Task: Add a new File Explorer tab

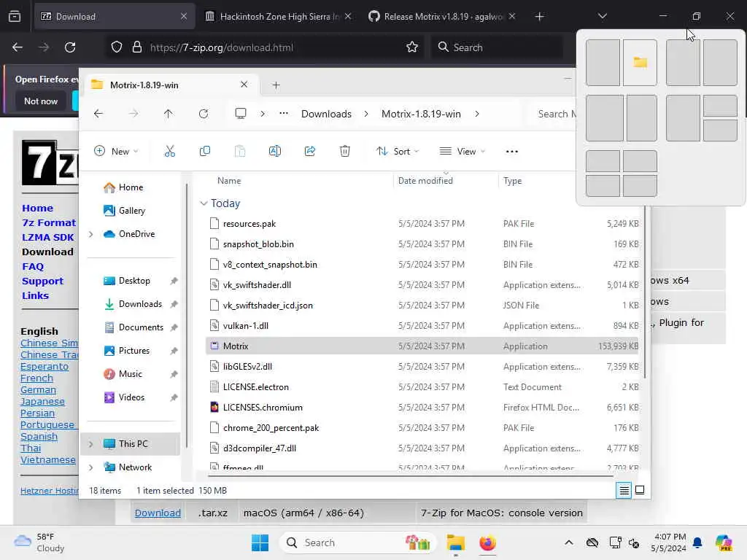Action: coord(276,85)
